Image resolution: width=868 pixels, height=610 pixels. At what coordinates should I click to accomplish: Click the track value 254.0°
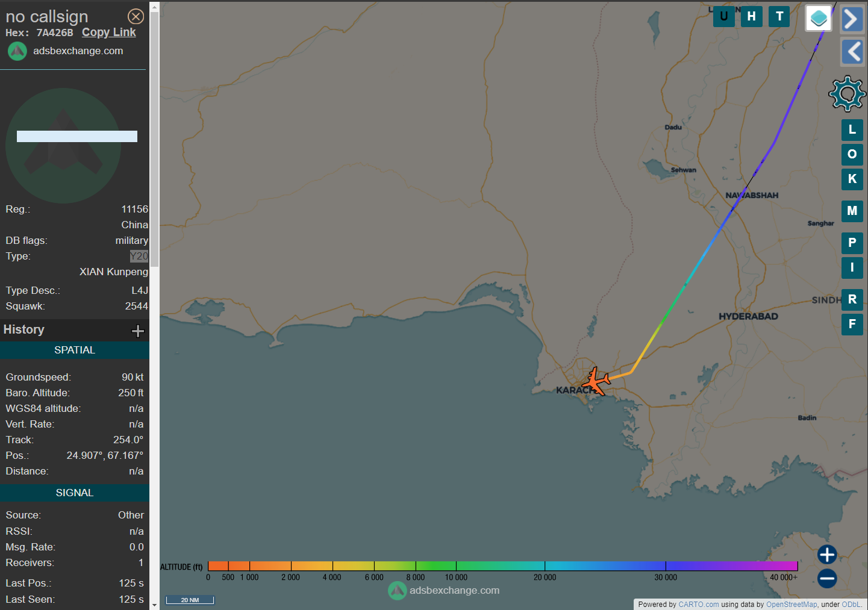click(128, 440)
